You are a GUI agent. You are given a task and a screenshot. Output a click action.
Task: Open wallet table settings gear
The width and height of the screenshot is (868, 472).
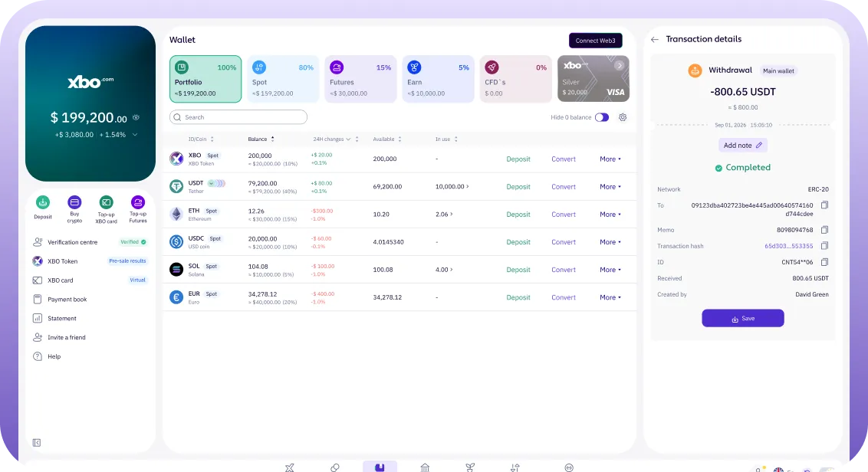pos(623,117)
